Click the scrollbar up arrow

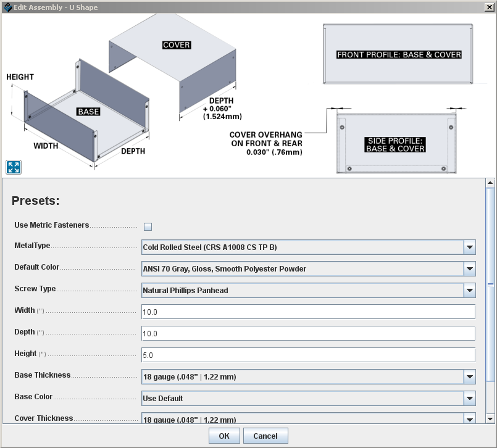(x=490, y=183)
